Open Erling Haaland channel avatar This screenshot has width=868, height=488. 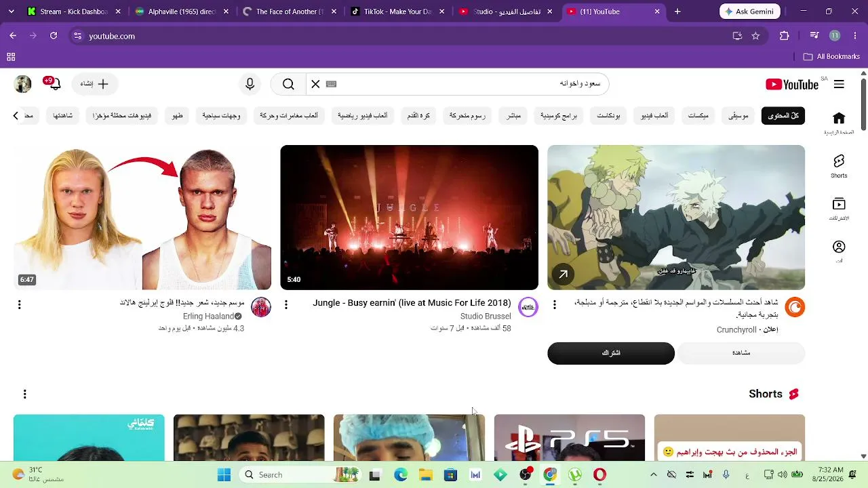coord(261,307)
